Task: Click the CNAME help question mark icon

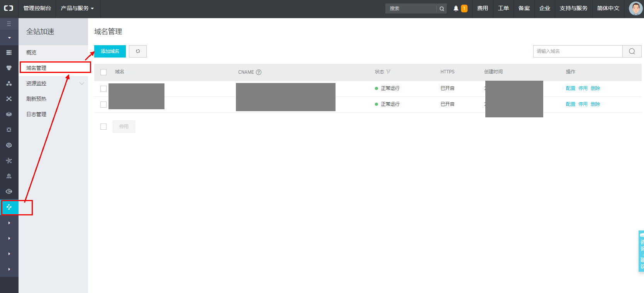Action: coord(259,72)
